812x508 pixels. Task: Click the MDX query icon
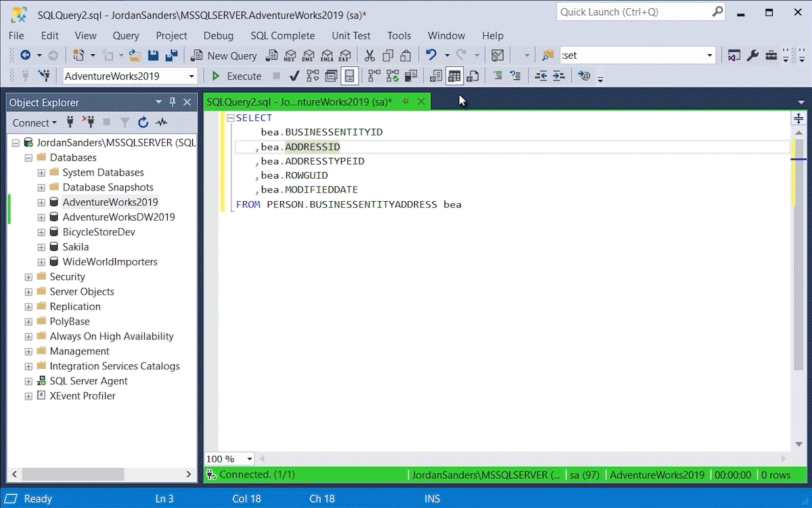(290, 56)
